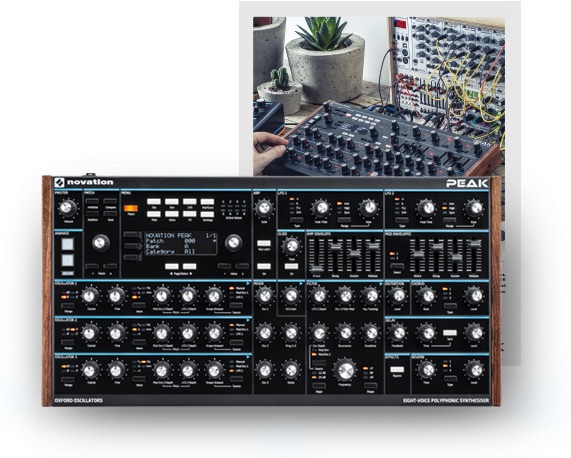Toggle the Delay Sync button
Viewport: 571px width, 458px height.
[x=450, y=333]
